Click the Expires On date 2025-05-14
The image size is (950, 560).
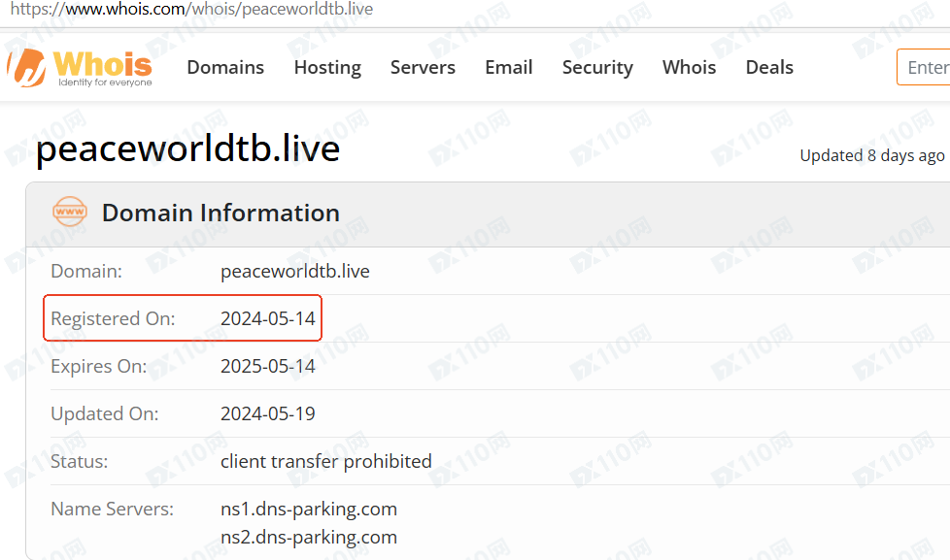pyautogui.click(x=268, y=366)
